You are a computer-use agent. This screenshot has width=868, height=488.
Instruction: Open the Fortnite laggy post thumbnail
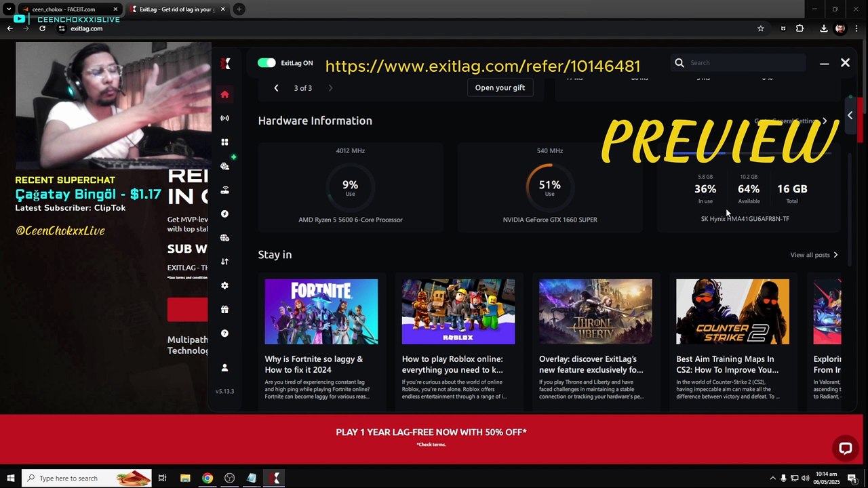click(x=321, y=312)
